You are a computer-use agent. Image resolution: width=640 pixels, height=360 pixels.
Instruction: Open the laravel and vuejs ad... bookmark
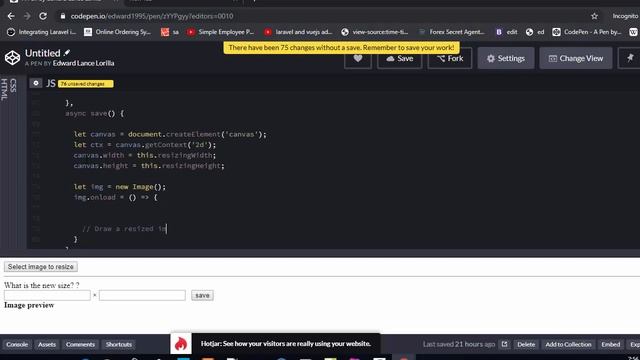[298, 32]
